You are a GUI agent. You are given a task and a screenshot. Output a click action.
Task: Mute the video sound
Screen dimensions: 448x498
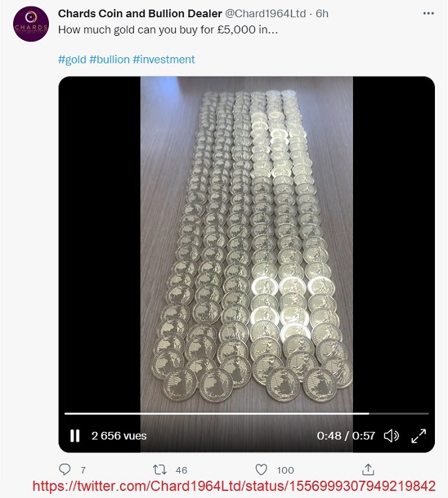point(391,436)
